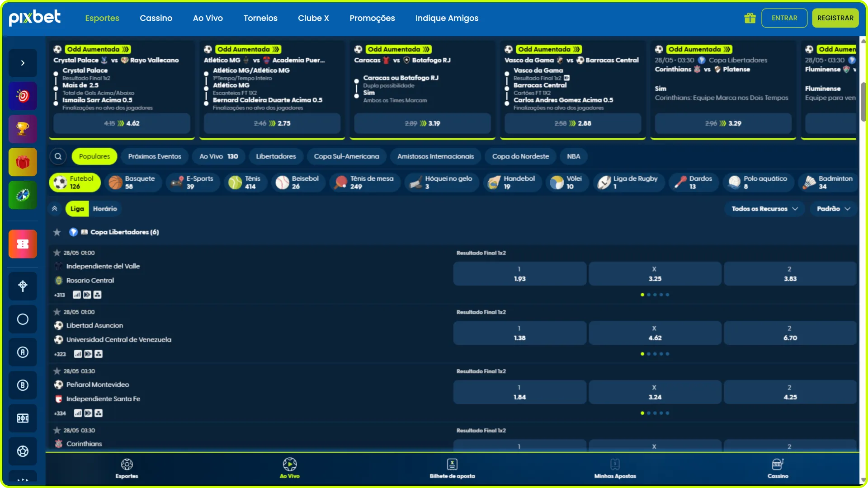This screenshot has width=868, height=488.
Task: Click the soccer field sidebar icon
Action: tap(23, 418)
